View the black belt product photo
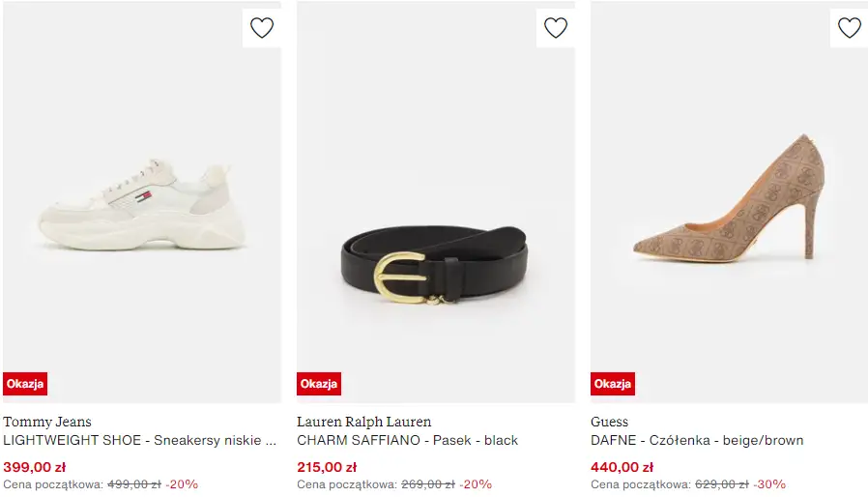 tap(435, 263)
